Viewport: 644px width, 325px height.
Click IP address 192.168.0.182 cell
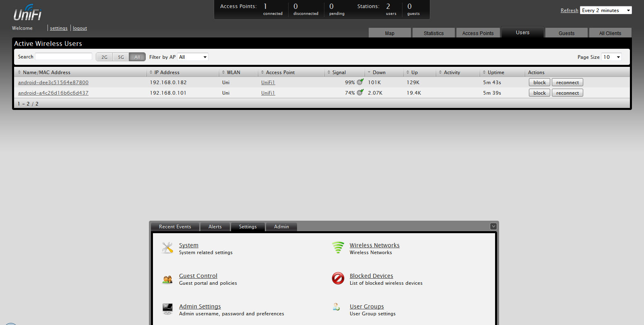pyautogui.click(x=168, y=82)
